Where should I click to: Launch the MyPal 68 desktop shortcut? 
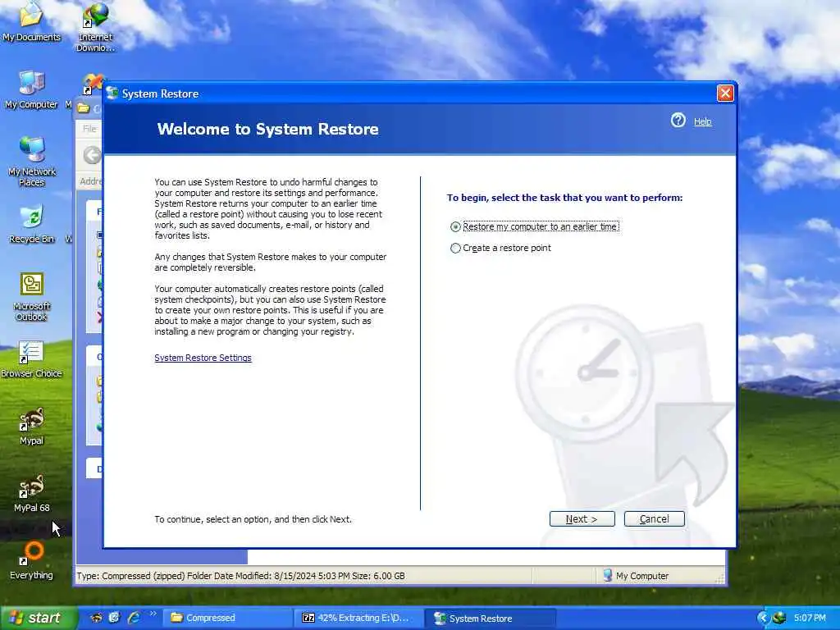click(x=32, y=493)
